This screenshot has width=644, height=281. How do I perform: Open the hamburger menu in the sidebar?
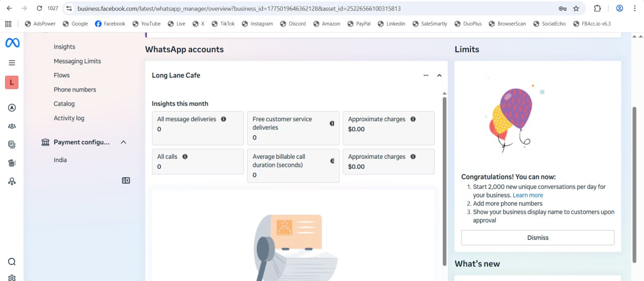click(x=12, y=63)
